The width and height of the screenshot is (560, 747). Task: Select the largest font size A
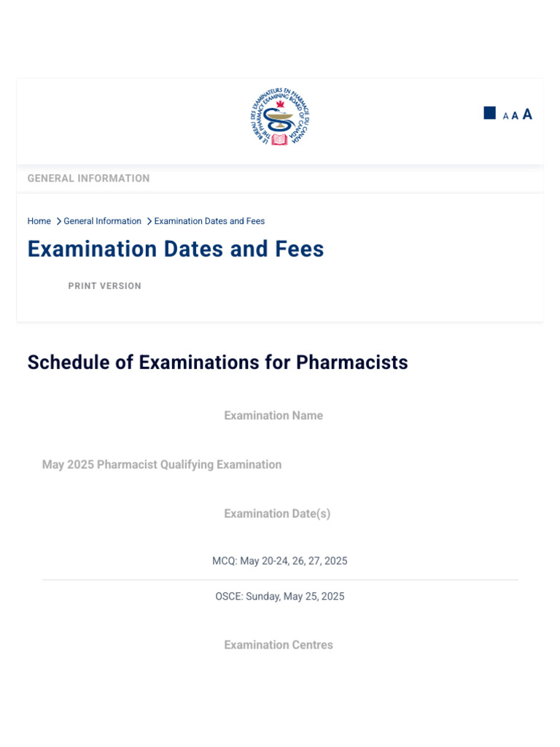[x=527, y=114]
